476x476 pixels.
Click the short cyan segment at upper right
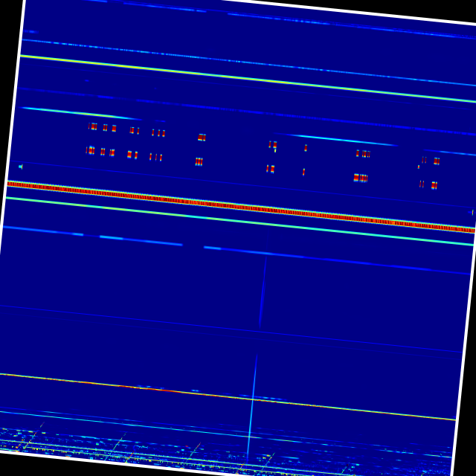coord(342,139)
